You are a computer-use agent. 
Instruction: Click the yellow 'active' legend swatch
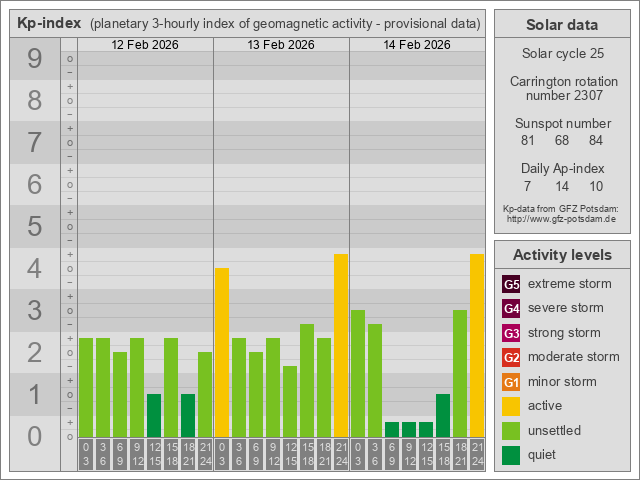pos(511,406)
